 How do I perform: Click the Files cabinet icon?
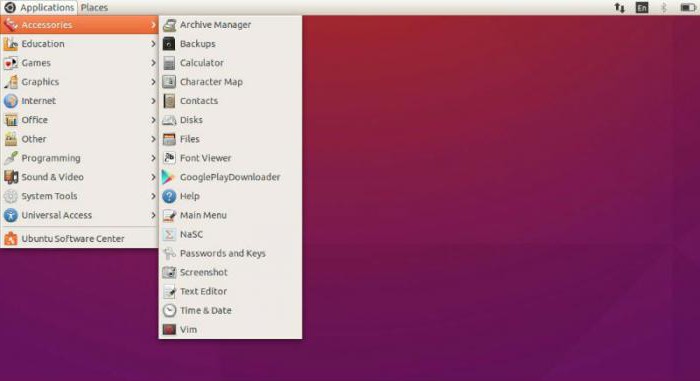coord(169,139)
